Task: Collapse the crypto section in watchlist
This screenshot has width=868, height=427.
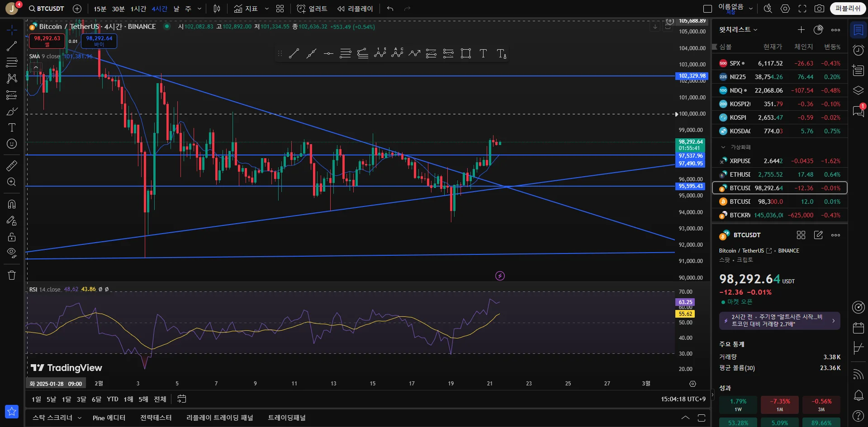Action: 723,147
